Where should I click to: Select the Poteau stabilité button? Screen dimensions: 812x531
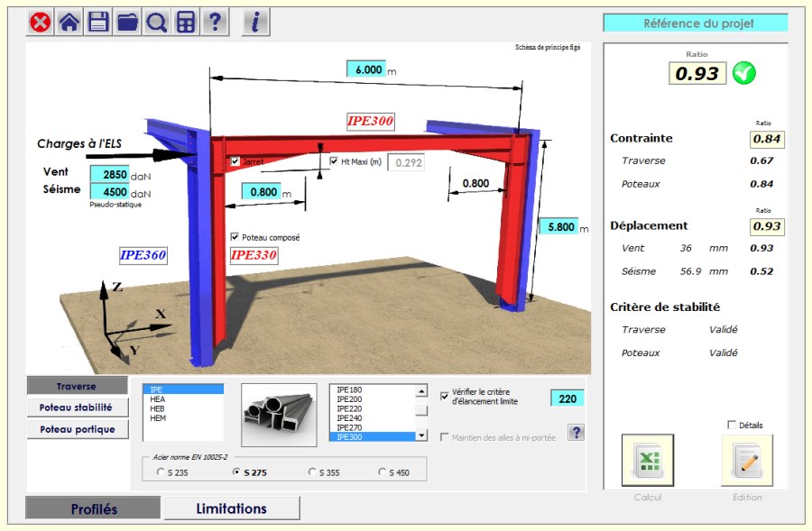[x=76, y=407]
